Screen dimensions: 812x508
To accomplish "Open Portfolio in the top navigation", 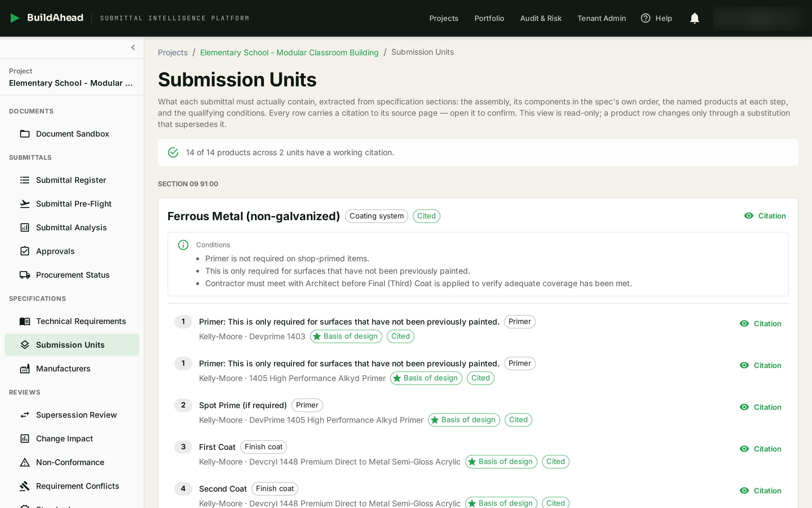I will click(489, 18).
